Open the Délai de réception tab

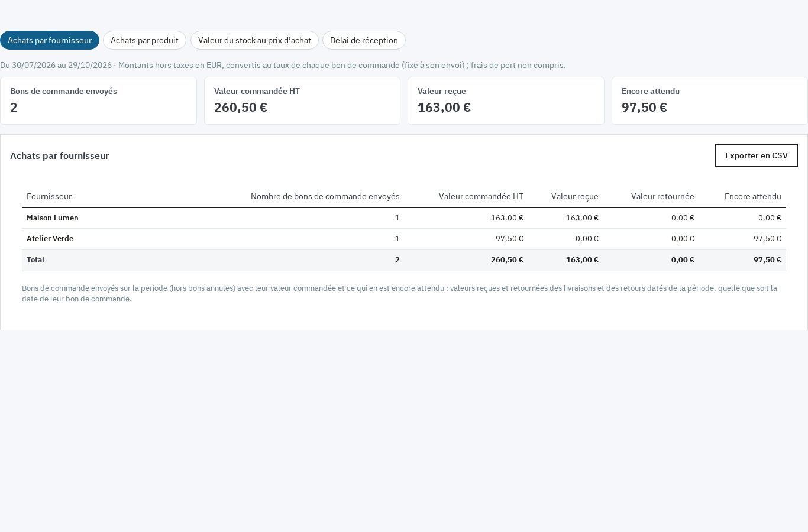click(x=364, y=40)
